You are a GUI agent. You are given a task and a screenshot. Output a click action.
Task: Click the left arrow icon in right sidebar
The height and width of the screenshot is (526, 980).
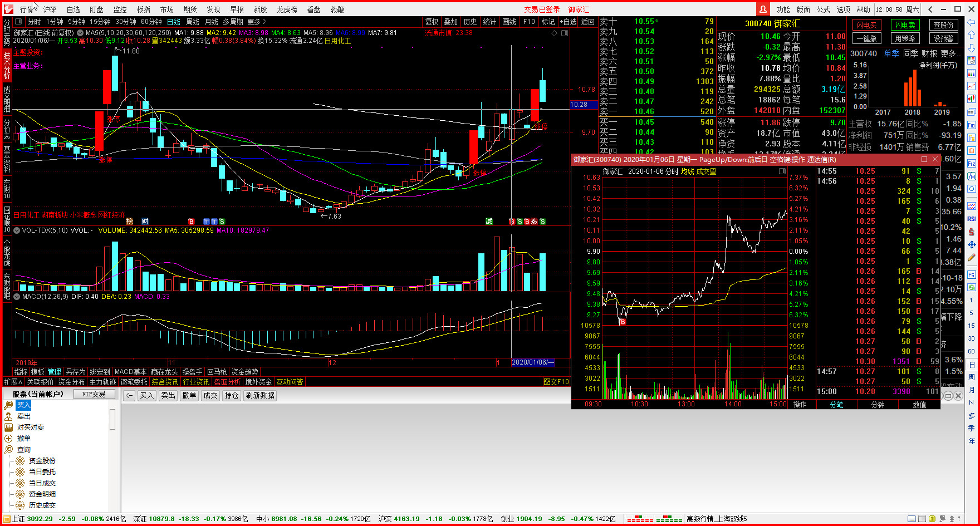[972, 22]
